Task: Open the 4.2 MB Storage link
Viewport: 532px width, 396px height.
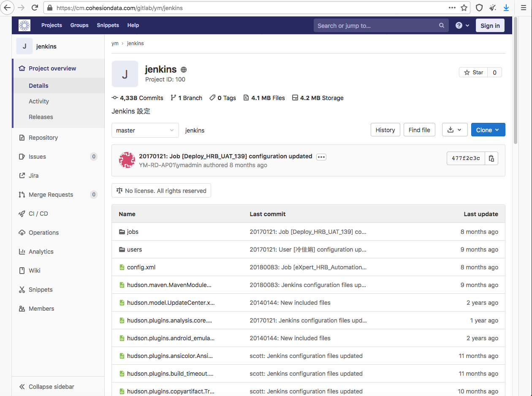Action: click(x=318, y=98)
